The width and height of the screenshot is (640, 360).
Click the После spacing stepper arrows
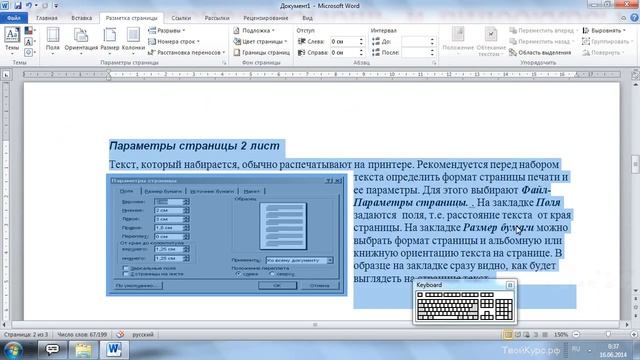(432, 52)
